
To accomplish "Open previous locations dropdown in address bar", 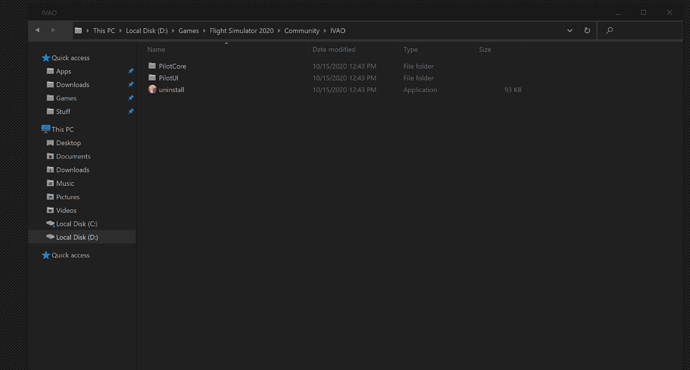I will [570, 30].
